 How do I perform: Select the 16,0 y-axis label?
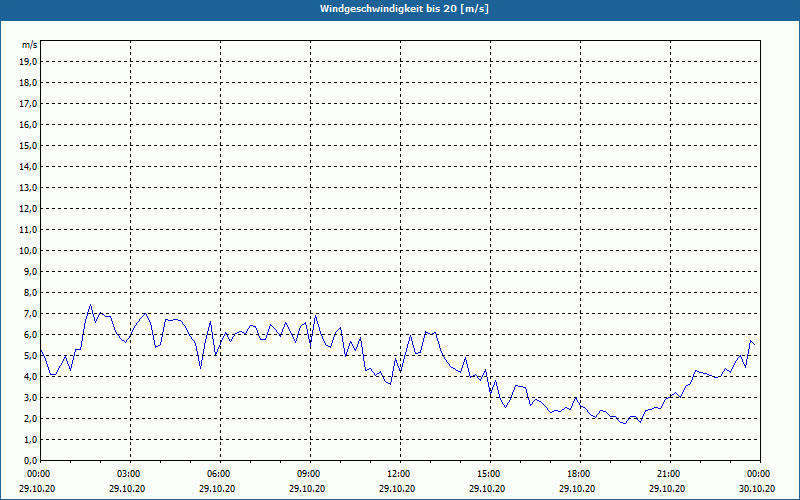click(x=28, y=124)
